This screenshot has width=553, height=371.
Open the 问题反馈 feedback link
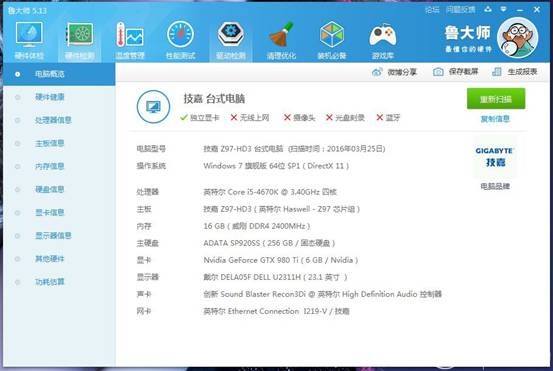pyautogui.click(x=461, y=10)
